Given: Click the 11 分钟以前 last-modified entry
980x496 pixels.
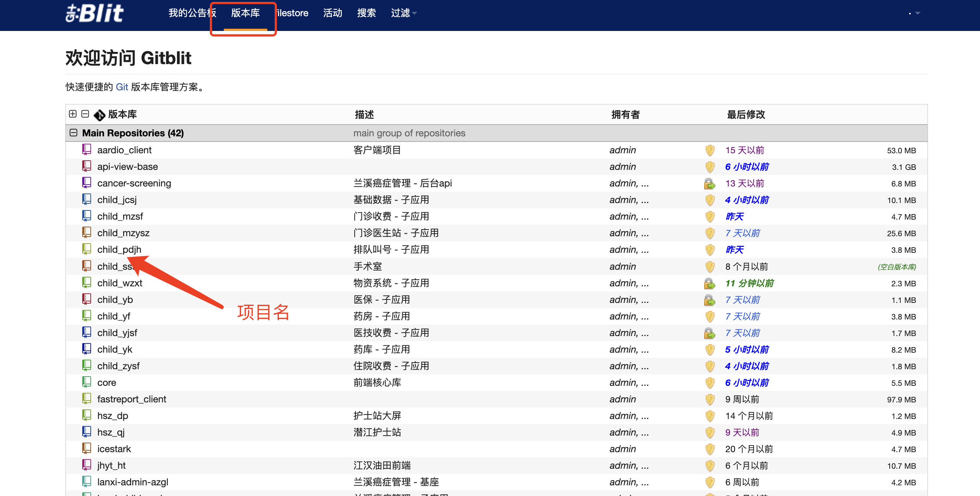Looking at the screenshot, I should pos(749,283).
